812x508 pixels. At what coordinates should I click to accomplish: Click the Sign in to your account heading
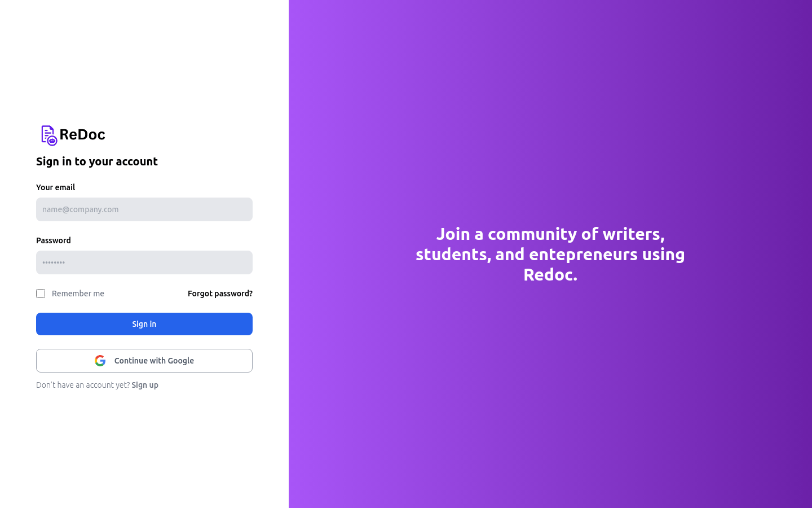click(96, 161)
